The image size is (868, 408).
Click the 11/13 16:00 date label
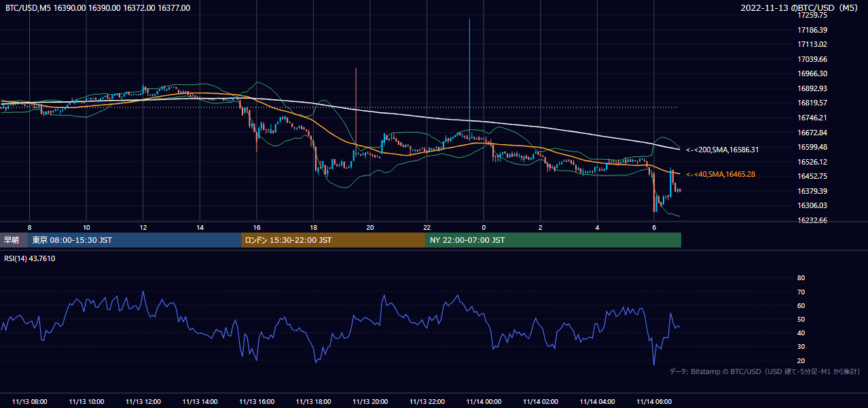(x=257, y=402)
